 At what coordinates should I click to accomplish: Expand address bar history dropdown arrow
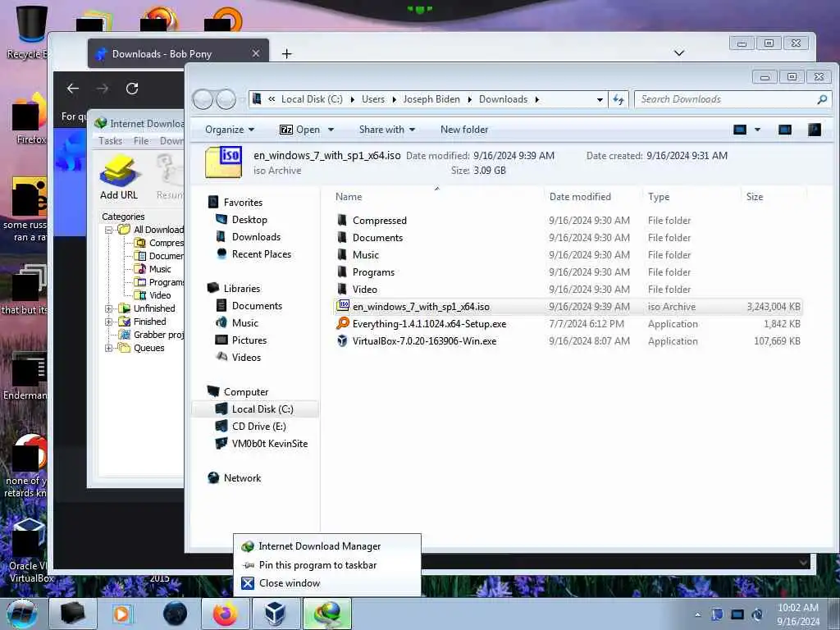click(600, 99)
